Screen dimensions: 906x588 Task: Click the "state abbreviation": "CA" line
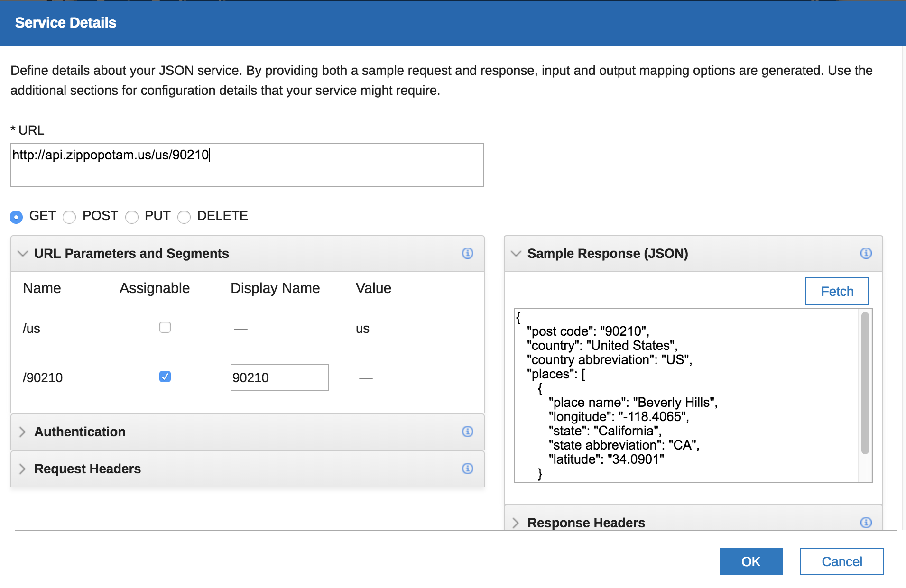(x=624, y=445)
